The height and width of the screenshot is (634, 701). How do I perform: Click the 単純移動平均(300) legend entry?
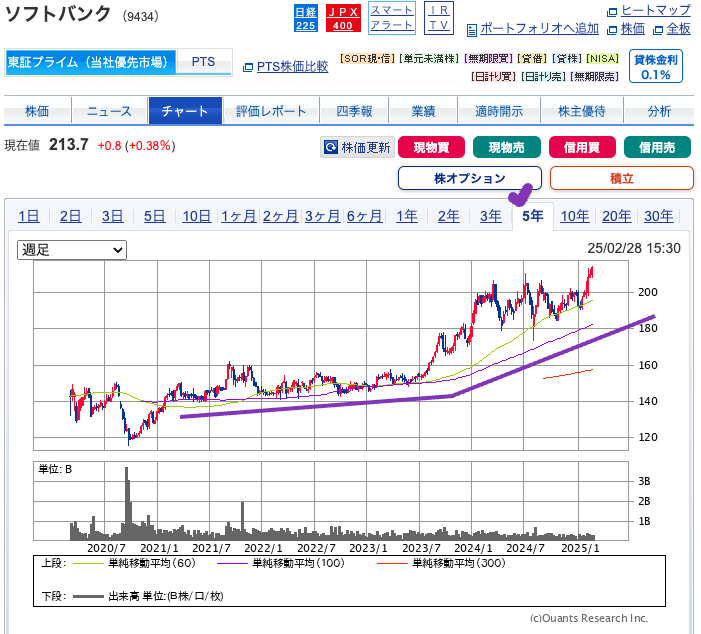[x=441, y=563]
